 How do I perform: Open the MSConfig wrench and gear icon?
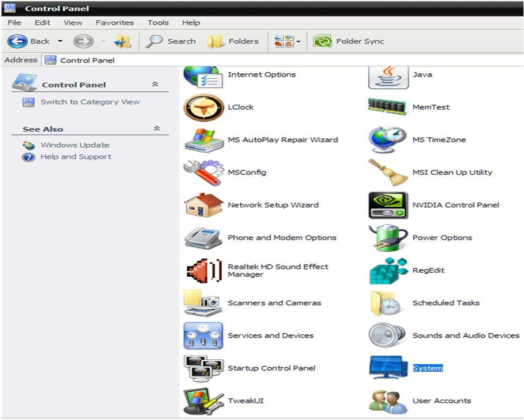click(203, 173)
